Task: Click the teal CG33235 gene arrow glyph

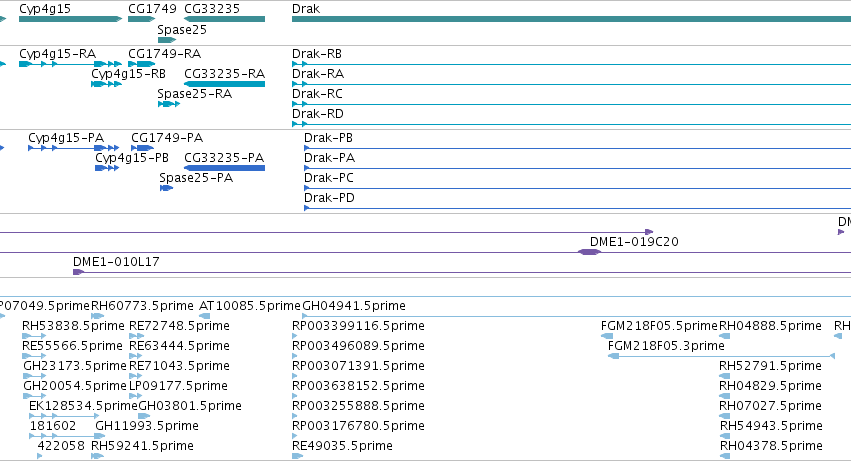Action: coord(225,20)
